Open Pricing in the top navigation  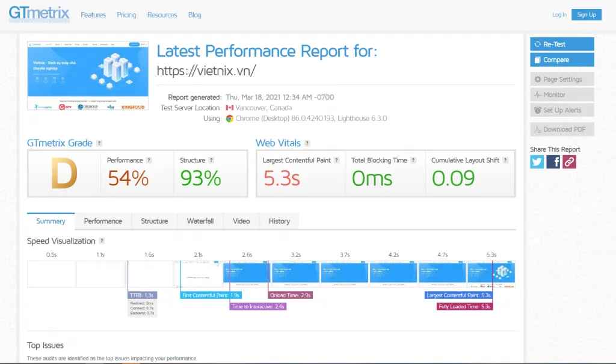pos(126,15)
